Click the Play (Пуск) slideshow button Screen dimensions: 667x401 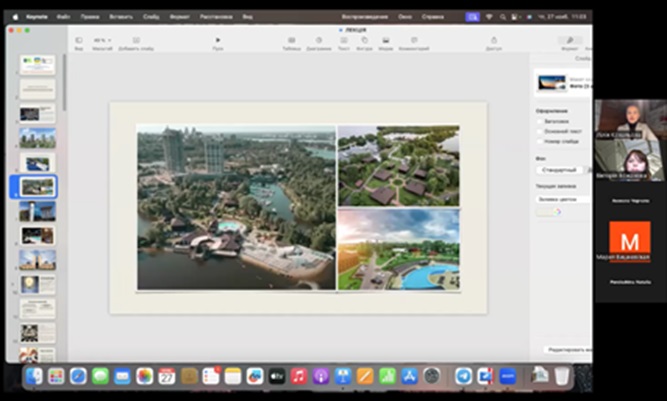[x=218, y=41]
